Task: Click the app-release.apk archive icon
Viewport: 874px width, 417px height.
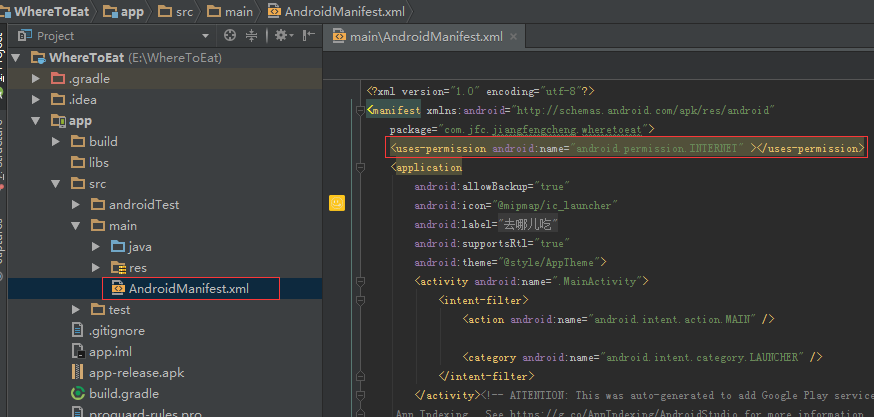Action: click(x=77, y=372)
